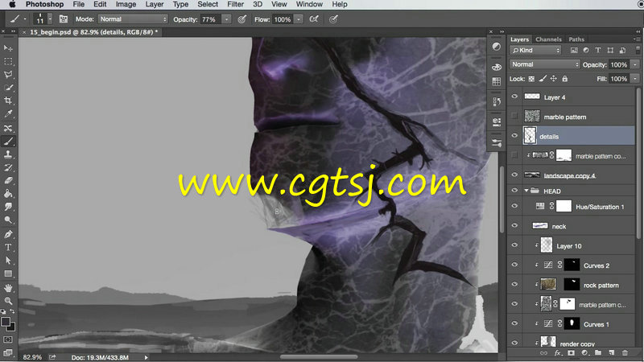644x362 pixels.
Task: Collapse the HEAD group triangle
Action: point(526,191)
